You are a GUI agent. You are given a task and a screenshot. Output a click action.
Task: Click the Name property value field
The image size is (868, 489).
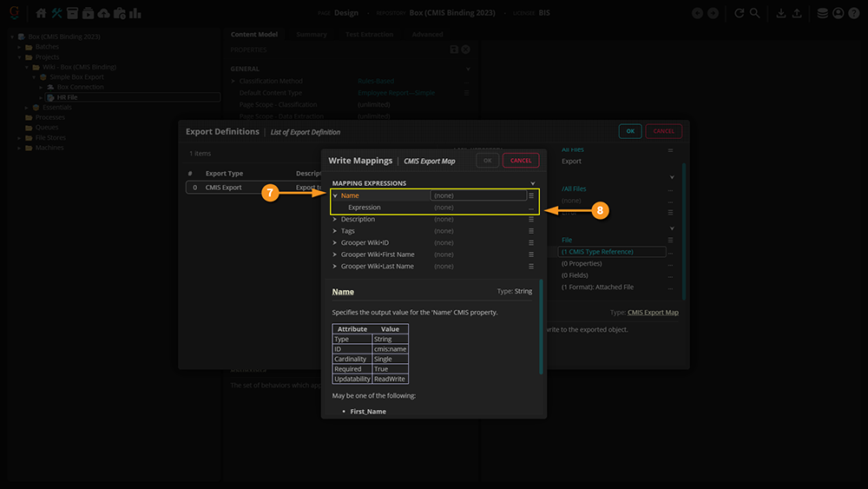coord(478,195)
